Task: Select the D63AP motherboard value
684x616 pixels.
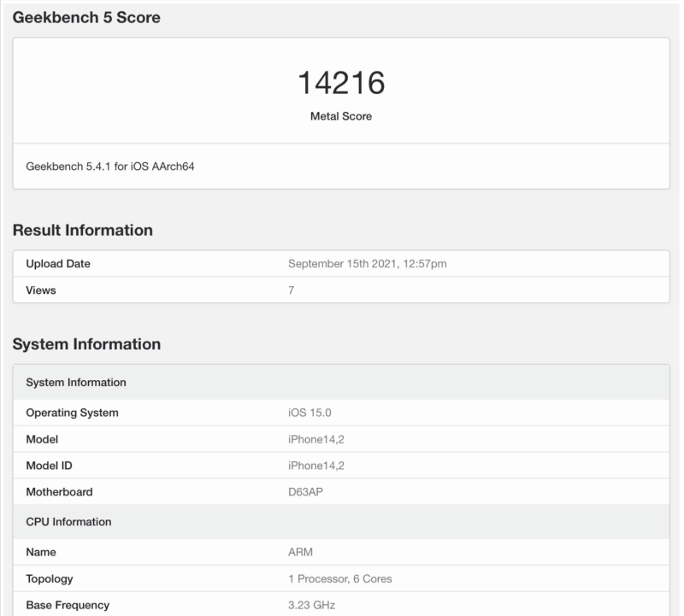Action: click(x=305, y=492)
